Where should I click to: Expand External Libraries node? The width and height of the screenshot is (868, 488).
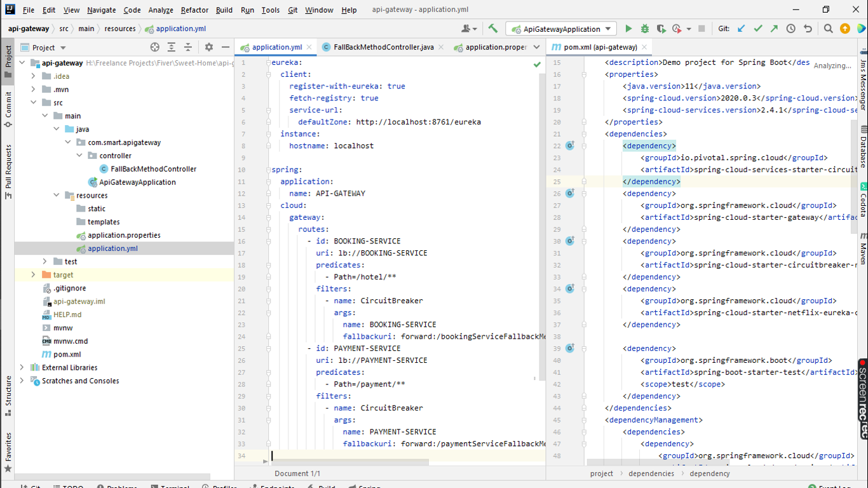(22, 368)
